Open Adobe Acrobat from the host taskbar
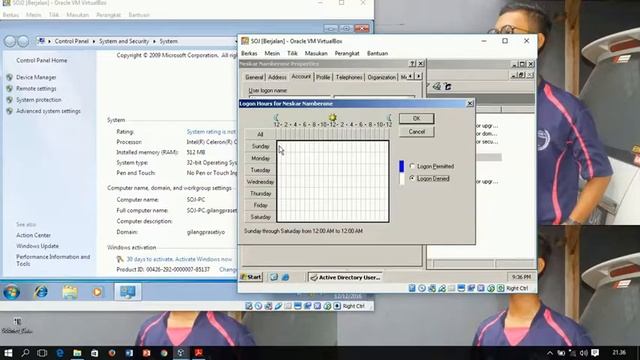The height and width of the screenshot is (360, 640). (x=199, y=353)
